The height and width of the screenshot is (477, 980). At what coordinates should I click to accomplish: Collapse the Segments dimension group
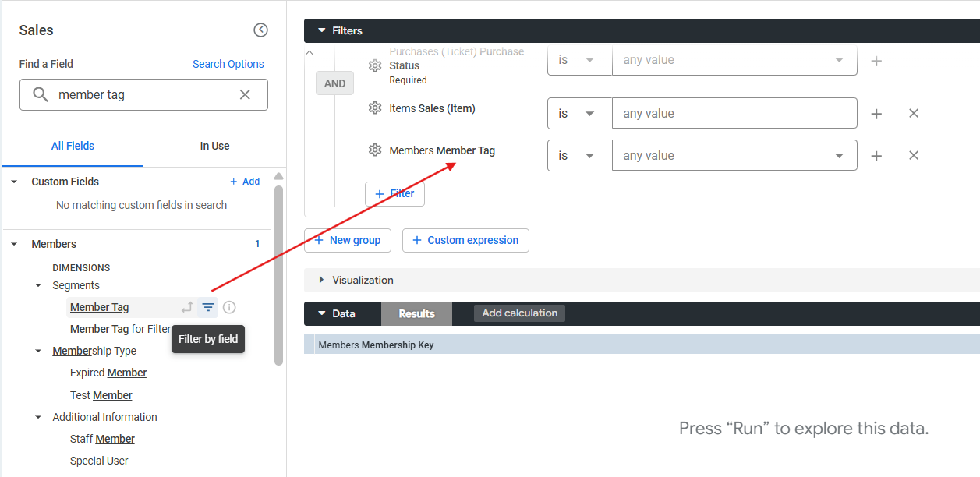38,285
